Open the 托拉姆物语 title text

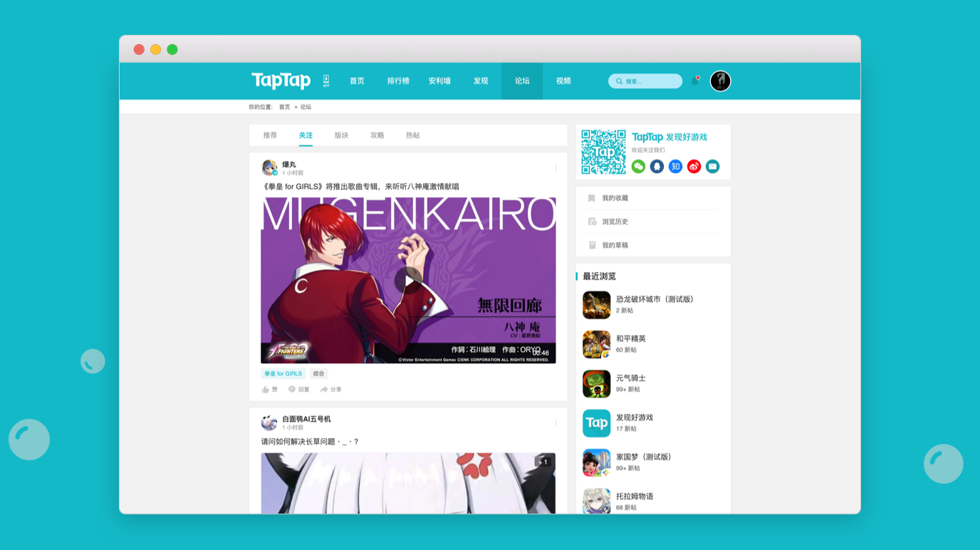635,496
